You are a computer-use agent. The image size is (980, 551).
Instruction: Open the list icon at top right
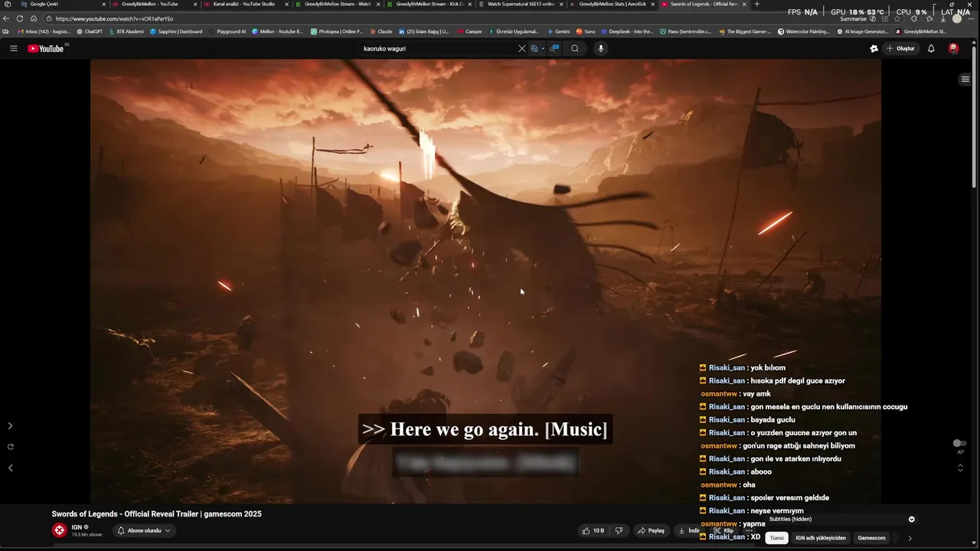pyautogui.click(x=965, y=79)
